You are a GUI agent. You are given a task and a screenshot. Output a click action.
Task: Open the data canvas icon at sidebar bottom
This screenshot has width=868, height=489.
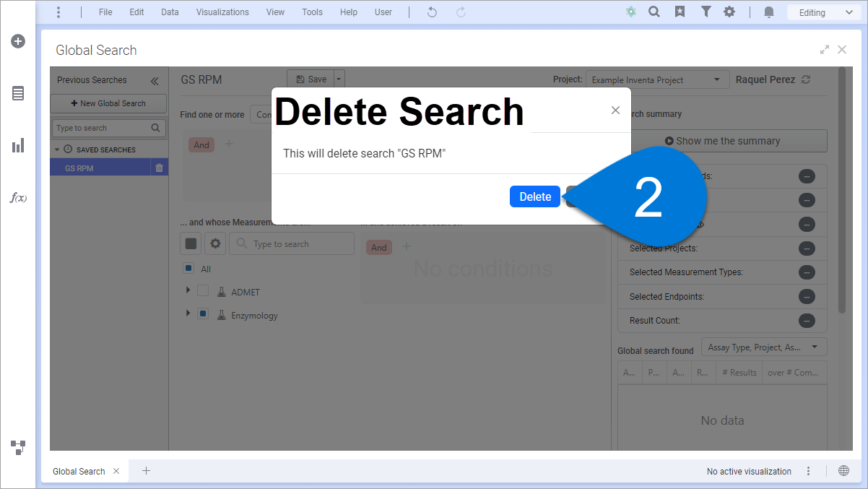tap(18, 447)
